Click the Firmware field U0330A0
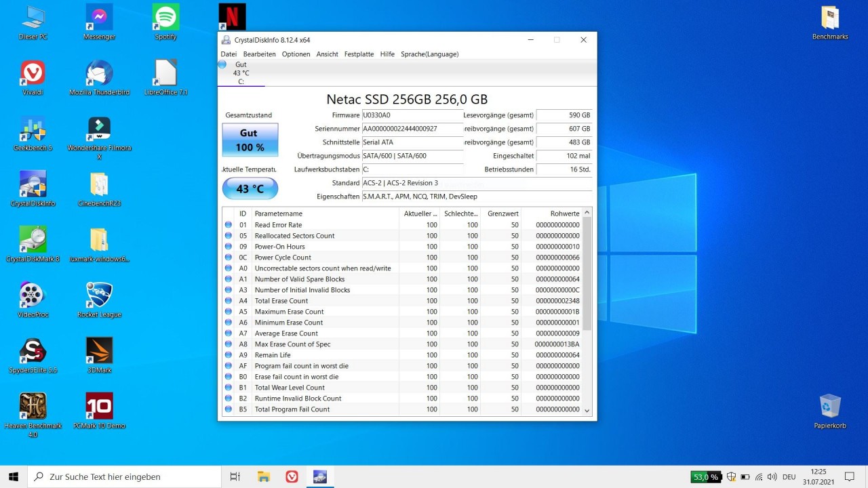The height and width of the screenshot is (488, 868). pos(412,115)
